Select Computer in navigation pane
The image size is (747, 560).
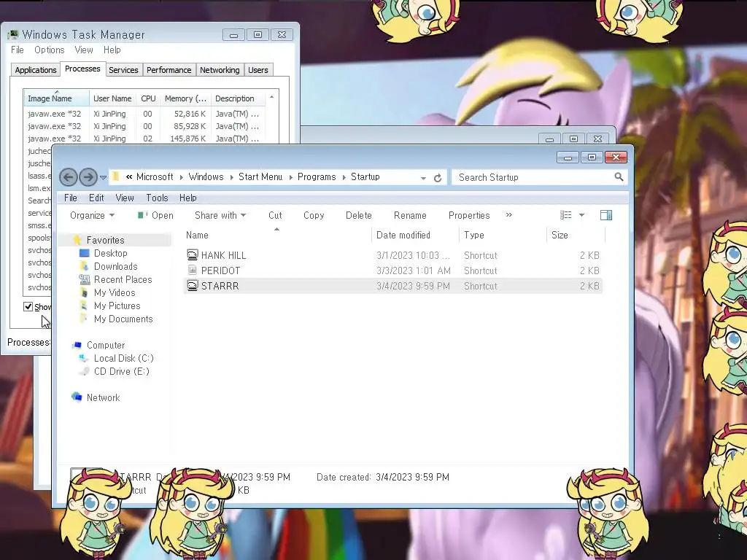click(106, 345)
